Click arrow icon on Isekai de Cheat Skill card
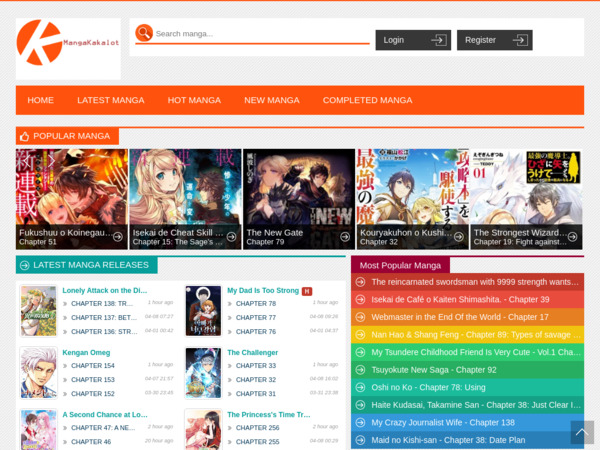This screenshot has width=600, height=450. pyautogui.click(x=232, y=237)
